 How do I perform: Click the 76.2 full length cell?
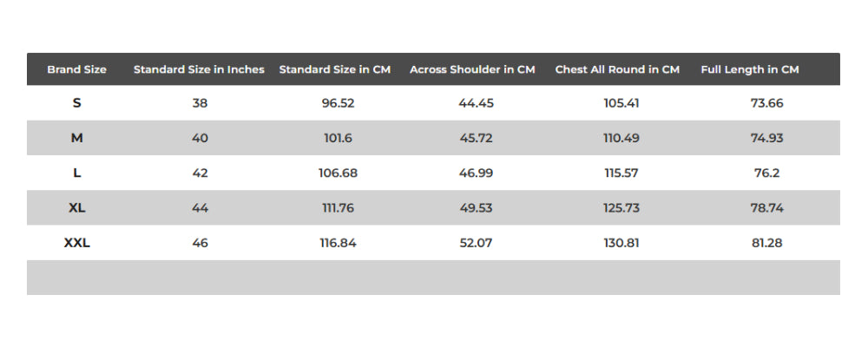click(767, 173)
